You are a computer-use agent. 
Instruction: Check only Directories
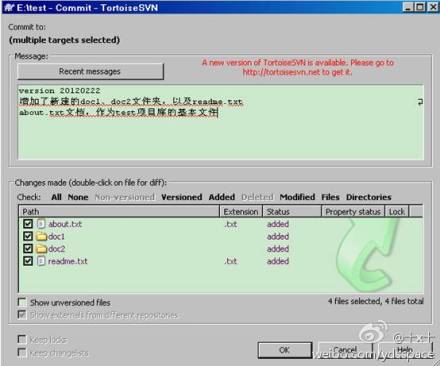pyautogui.click(x=369, y=197)
